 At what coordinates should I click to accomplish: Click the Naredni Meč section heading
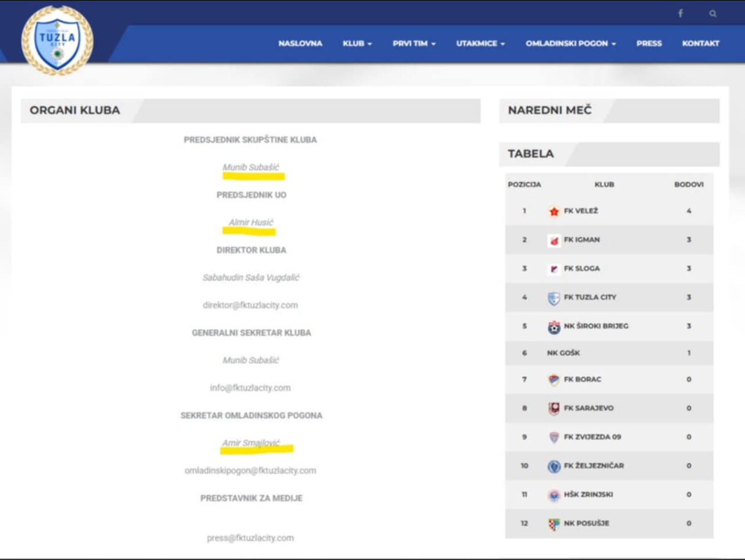(549, 110)
